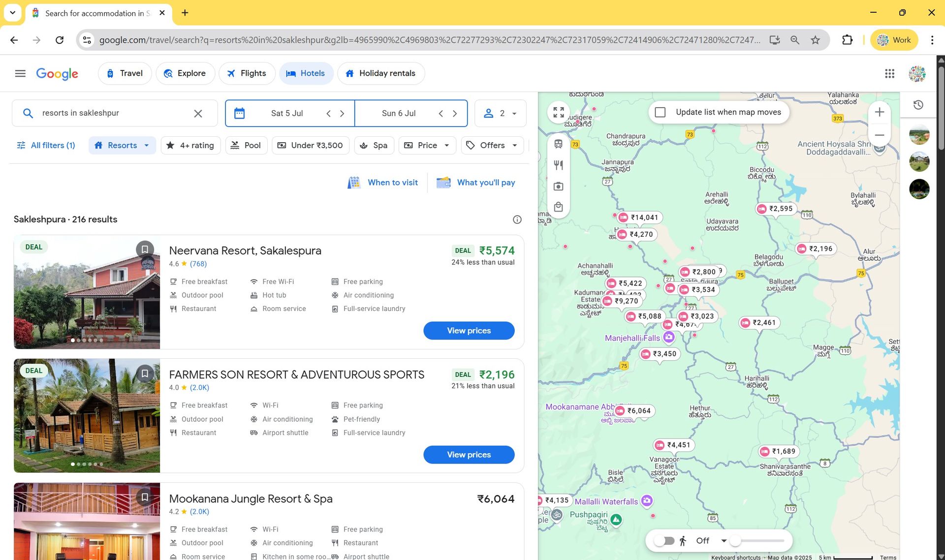Open Google apps grid
The width and height of the screenshot is (945, 560).
tap(889, 73)
